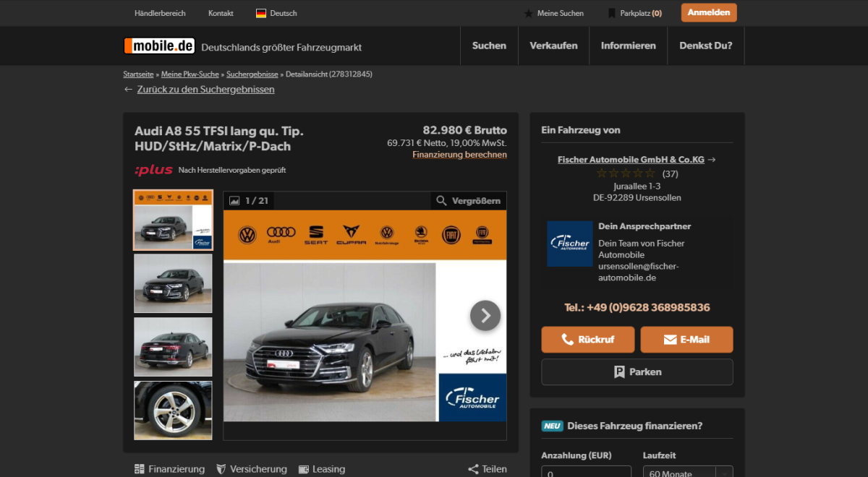Click the Fischer Automobile dealer logo
The width and height of the screenshot is (868, 477).
coord(570,244)
